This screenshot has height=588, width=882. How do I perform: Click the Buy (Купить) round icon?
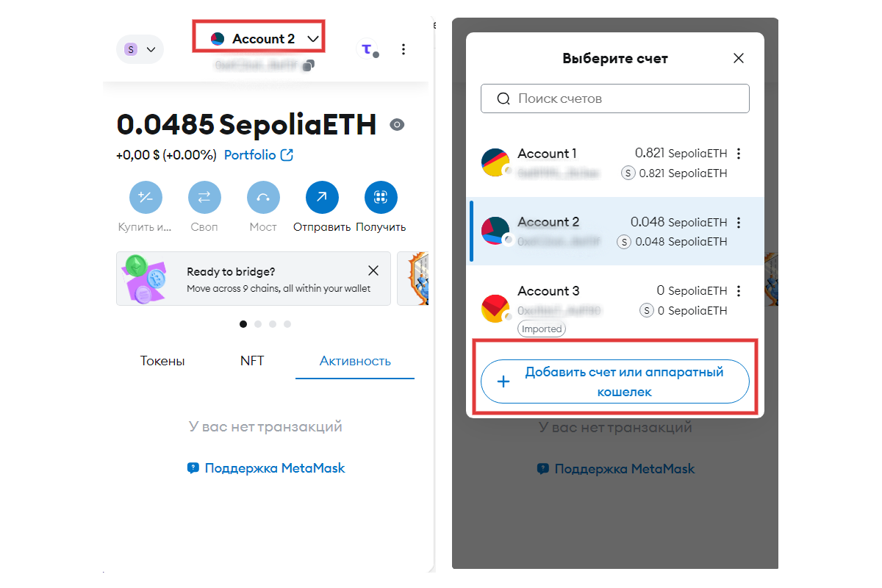pos(146,197)
